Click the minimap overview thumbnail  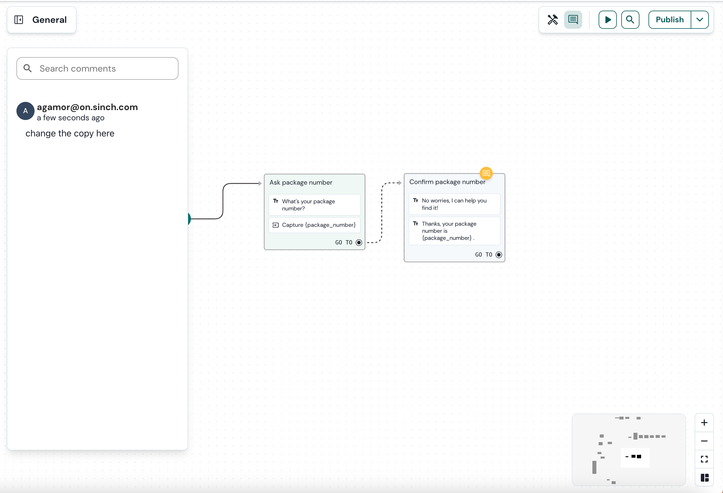(x=628, y=449)
